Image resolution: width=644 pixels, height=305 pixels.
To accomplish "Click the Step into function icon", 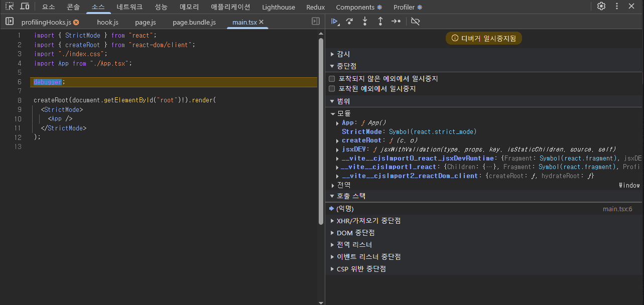I will pos(365,21).
